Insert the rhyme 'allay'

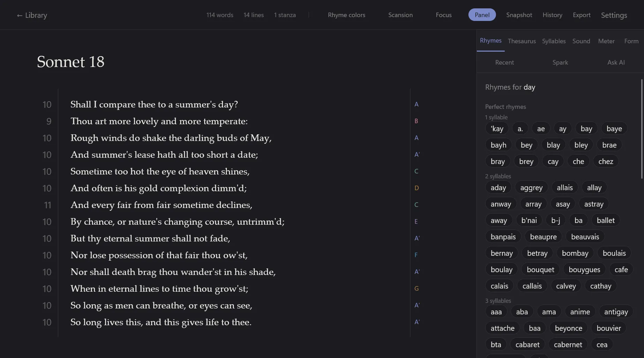[x=594, y=188]
